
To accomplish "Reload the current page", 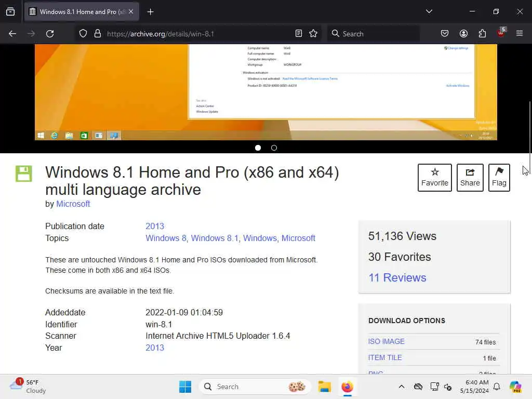I will pyautogui.click(x=50, y=34).
